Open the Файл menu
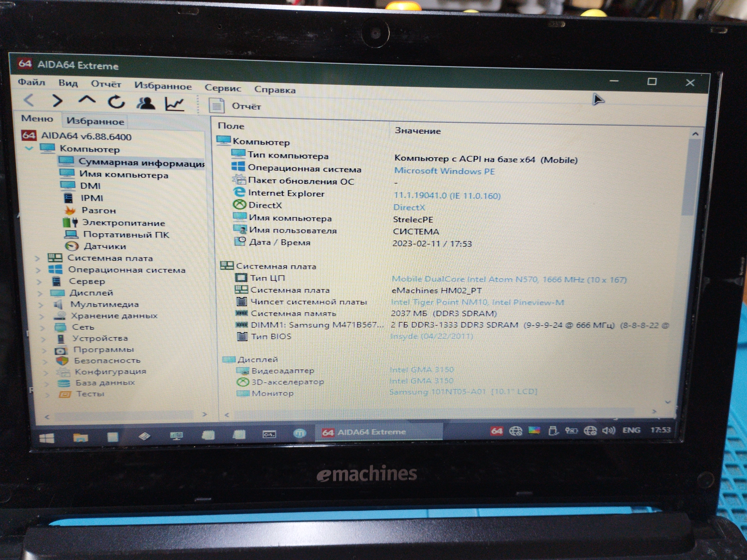The image size is (747, 560). coord(32,82)
